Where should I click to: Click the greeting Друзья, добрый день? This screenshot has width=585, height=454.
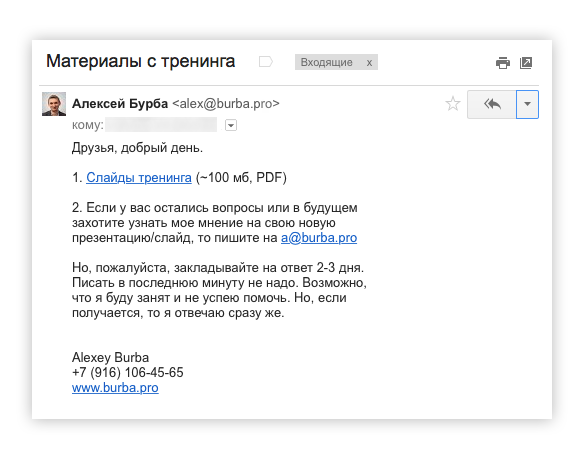(137, 148)
